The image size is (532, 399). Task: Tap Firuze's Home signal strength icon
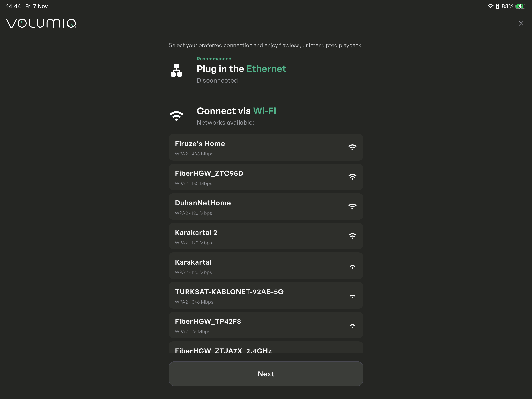coord(352,147)
